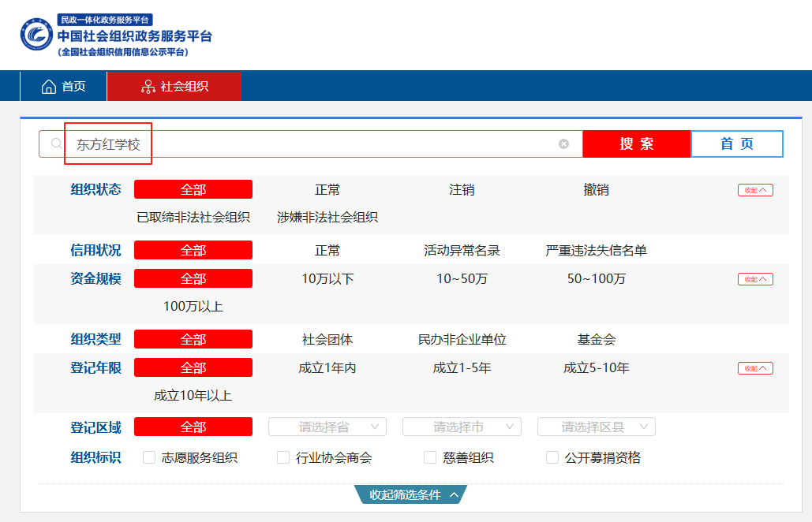Collapse the 组织状态 row with its 收起 button
Screen dimensions: 812x522
coord(754,189)
